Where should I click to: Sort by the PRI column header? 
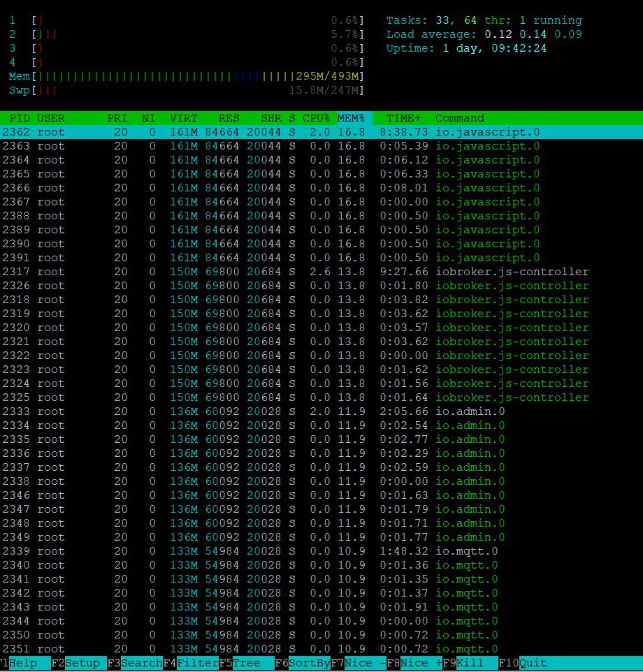(117, 118)
